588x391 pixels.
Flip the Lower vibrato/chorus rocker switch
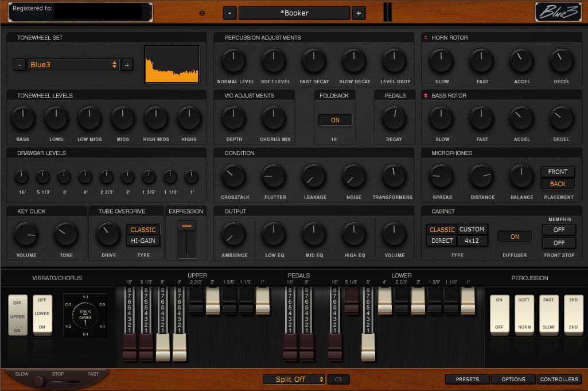(42, 314)
